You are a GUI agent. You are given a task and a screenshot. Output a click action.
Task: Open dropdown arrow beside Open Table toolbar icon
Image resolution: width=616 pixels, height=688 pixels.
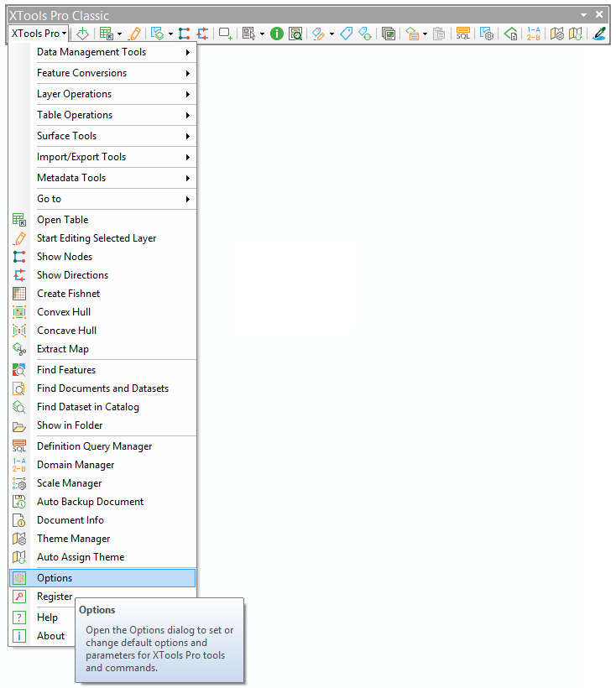point(119,34)
